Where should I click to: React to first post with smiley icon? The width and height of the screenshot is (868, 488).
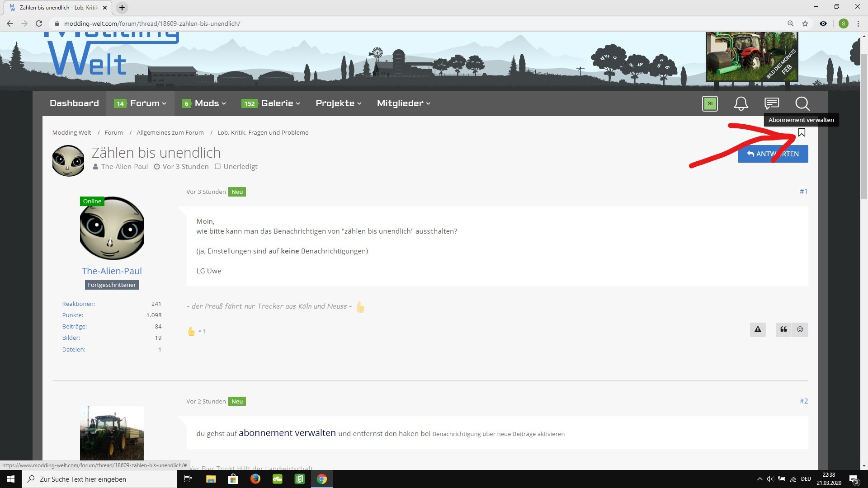[800, 329]
